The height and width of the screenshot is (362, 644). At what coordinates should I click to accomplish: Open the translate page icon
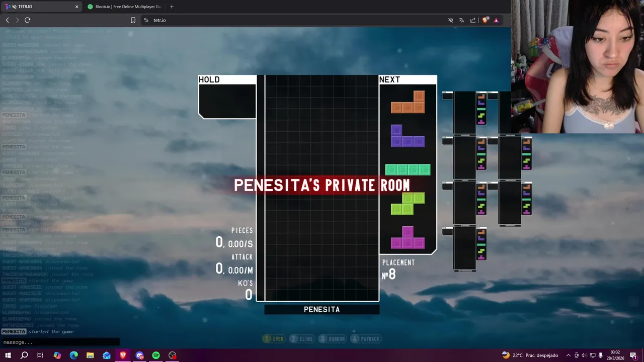point(461,20)
